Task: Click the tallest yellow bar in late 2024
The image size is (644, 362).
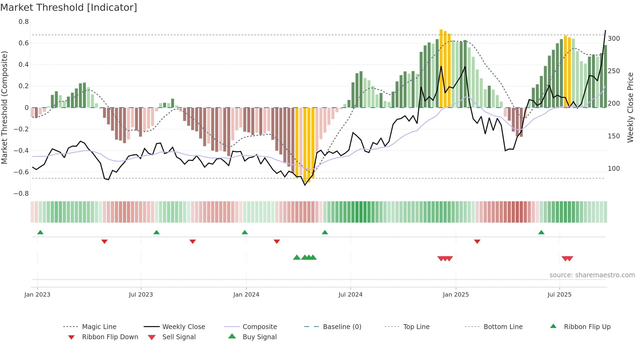Action: pyautogui.click(x=441, y=68)
